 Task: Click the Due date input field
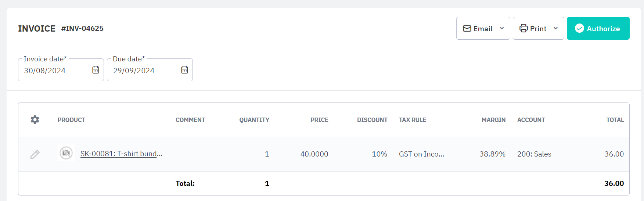(144, 71)
